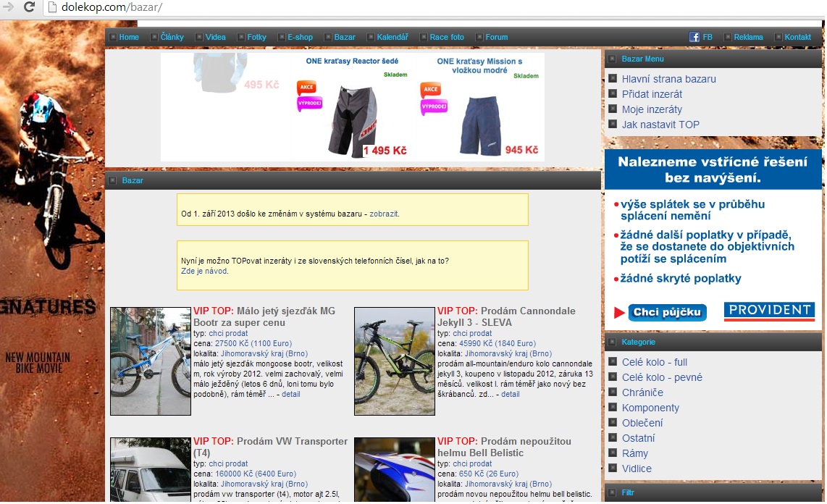This screenshot has height=504, width=827.
Task: Click the Provident logo in the ad
Action: point(769,311)
